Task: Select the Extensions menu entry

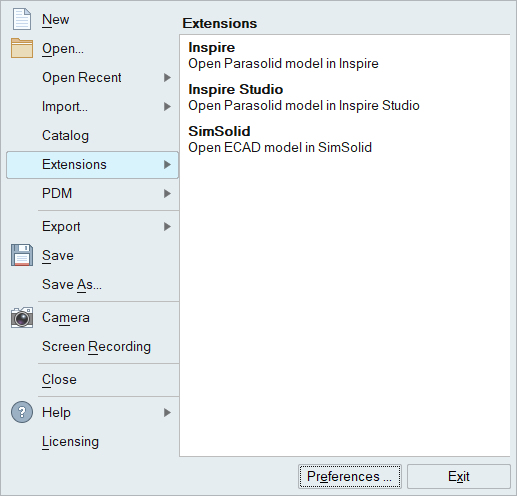Action: pos(92,165)
